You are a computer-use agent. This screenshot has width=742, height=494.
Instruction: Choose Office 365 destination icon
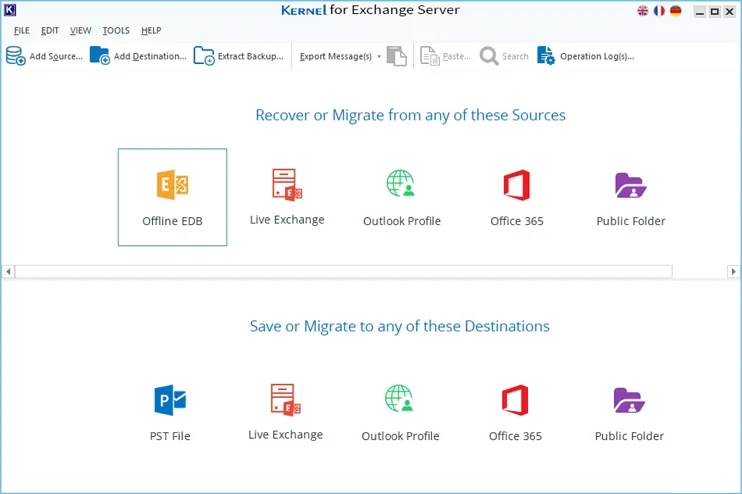pyautogui.click(x=515, y=400)
